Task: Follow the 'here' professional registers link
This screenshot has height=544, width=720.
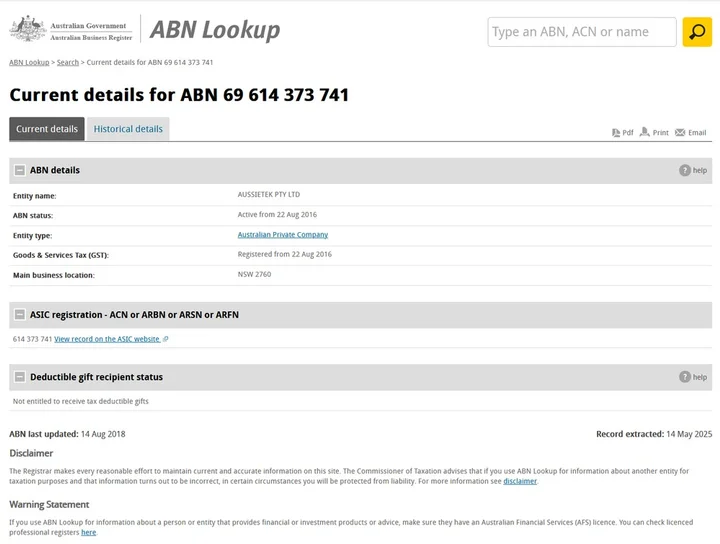Action: point(89,532)
